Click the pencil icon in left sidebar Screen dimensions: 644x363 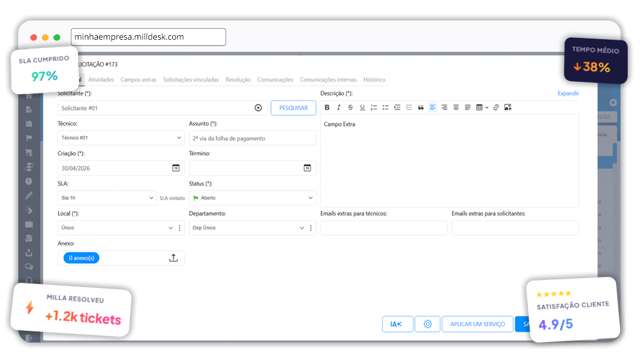click(29, 196)
